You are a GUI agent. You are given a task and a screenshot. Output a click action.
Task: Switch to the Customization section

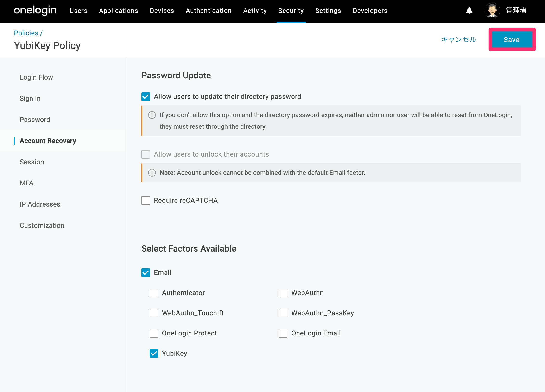coord(42,226)
